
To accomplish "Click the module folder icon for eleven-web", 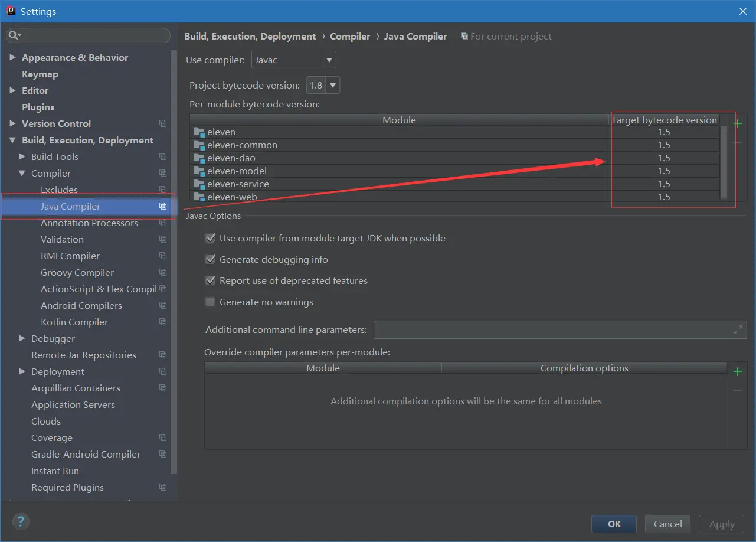I will click(199, 197).
